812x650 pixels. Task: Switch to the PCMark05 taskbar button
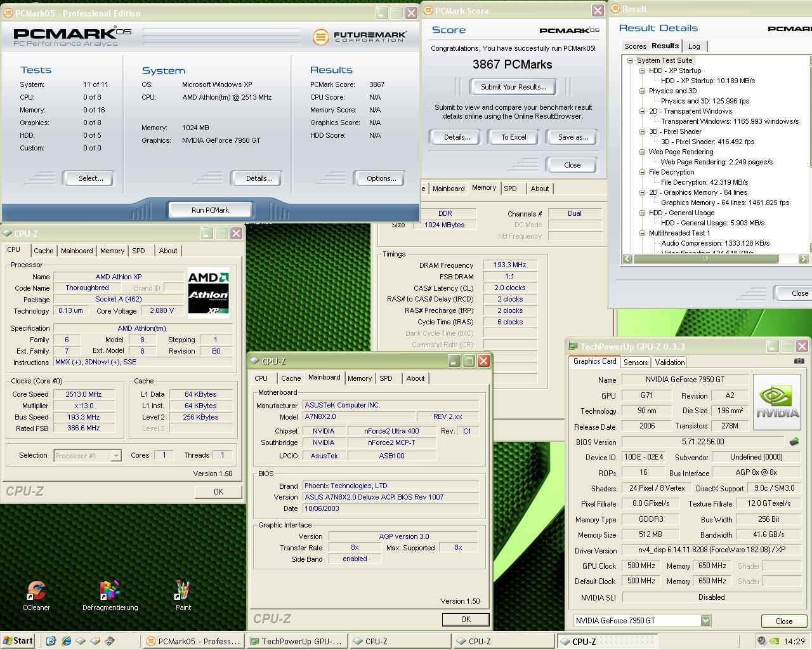[193, 641]
